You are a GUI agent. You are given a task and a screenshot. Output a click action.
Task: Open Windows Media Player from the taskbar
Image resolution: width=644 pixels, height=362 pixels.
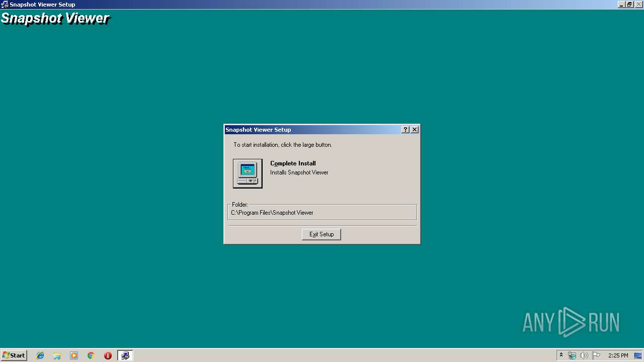click(74, 355)
